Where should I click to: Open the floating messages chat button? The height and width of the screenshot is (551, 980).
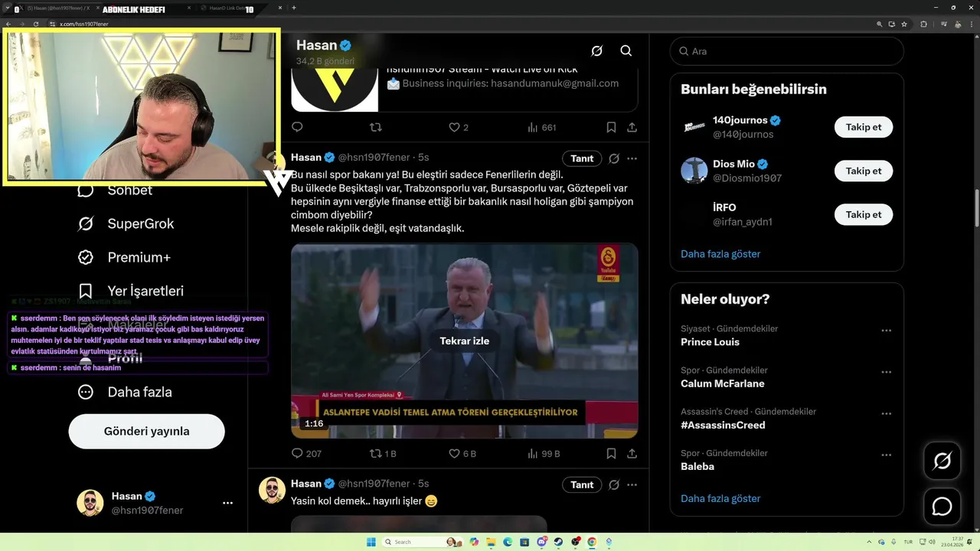942,507
